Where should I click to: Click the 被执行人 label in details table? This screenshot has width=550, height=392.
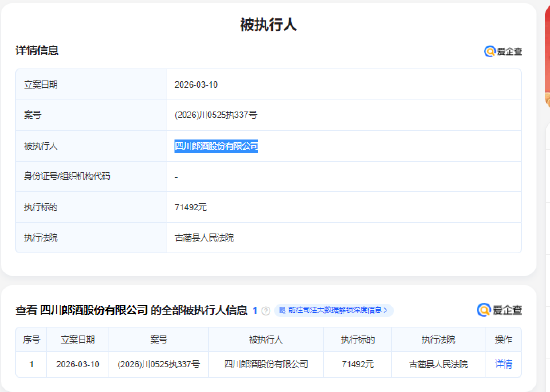coord(41,146)
